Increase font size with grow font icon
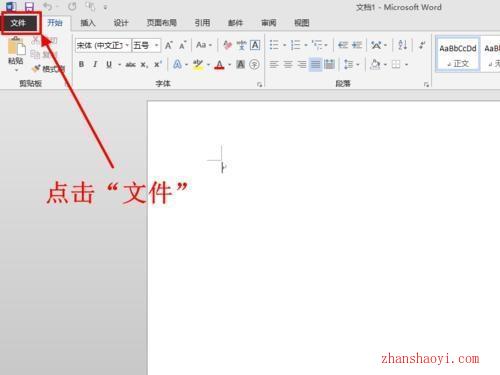 pos(169,45)
